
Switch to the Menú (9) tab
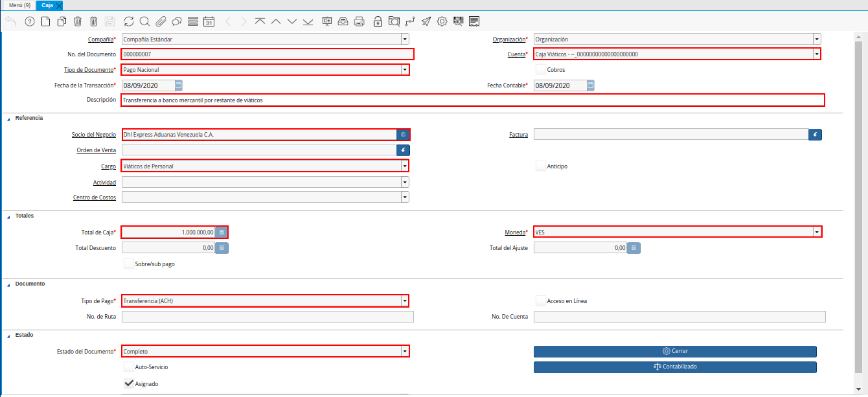tap(19, 5)
